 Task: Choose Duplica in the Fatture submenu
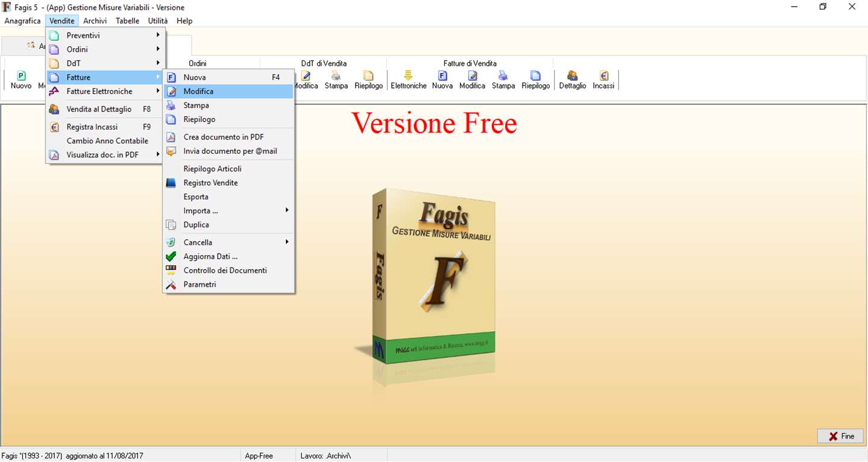pos(228,224)
